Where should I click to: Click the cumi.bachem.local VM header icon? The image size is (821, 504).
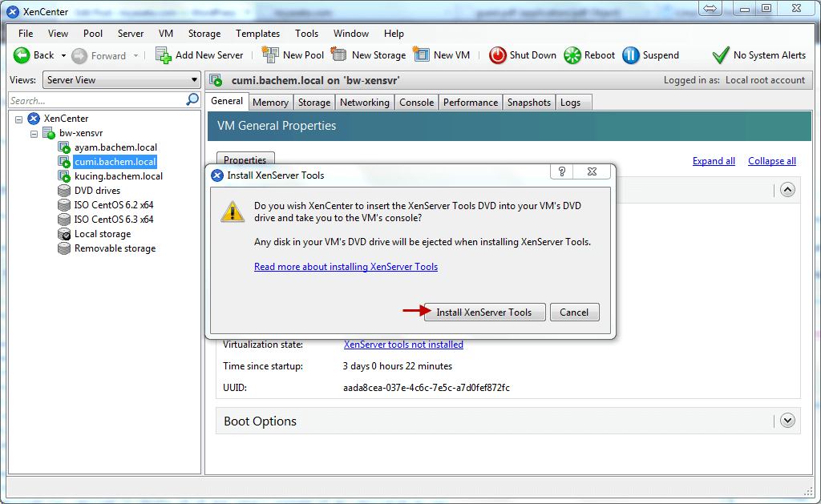(x=216, y=81)
